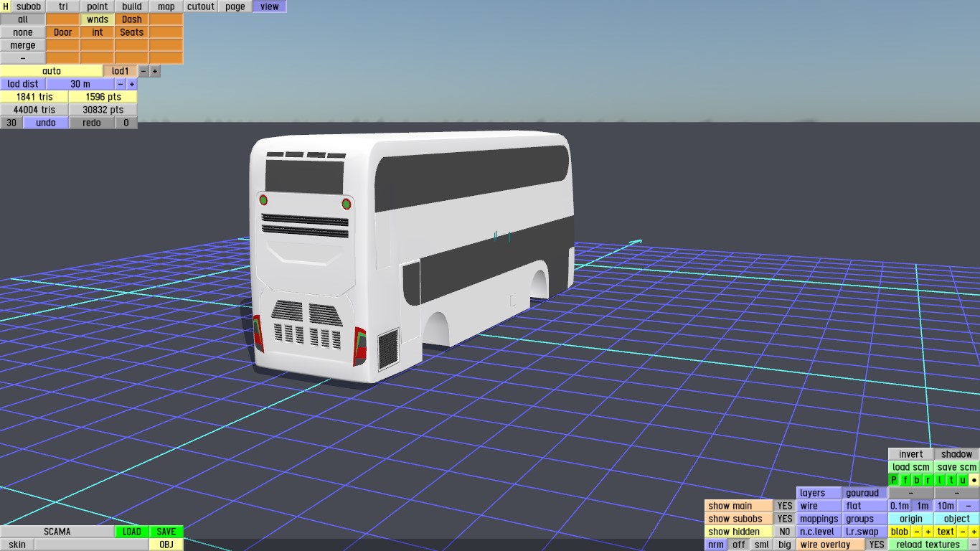
Task: Click the dot button after the view letters
Action: point(974,480)
